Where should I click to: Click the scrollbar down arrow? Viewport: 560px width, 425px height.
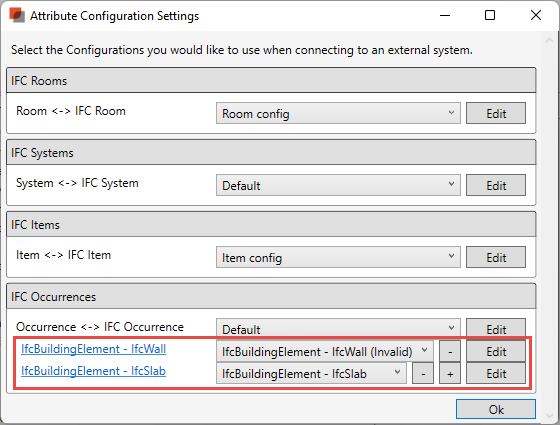point(549,415)
